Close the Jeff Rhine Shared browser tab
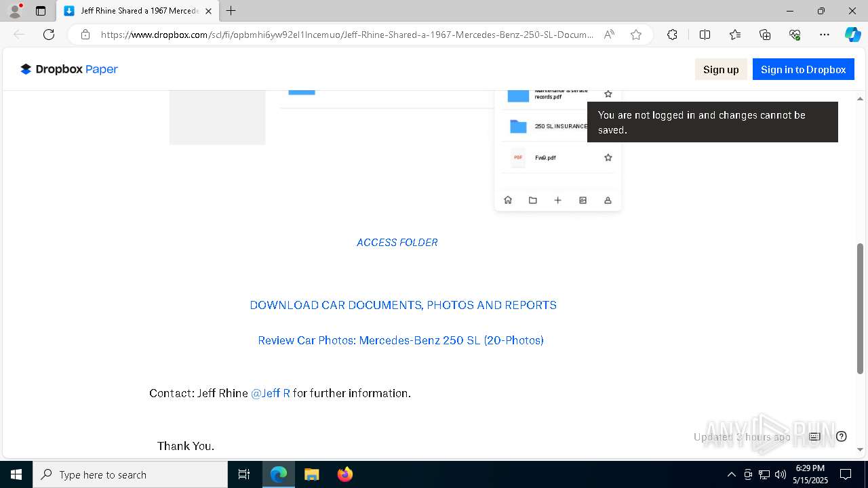The width and height of the screenshot is (868, 488). [x=208, y=11]
